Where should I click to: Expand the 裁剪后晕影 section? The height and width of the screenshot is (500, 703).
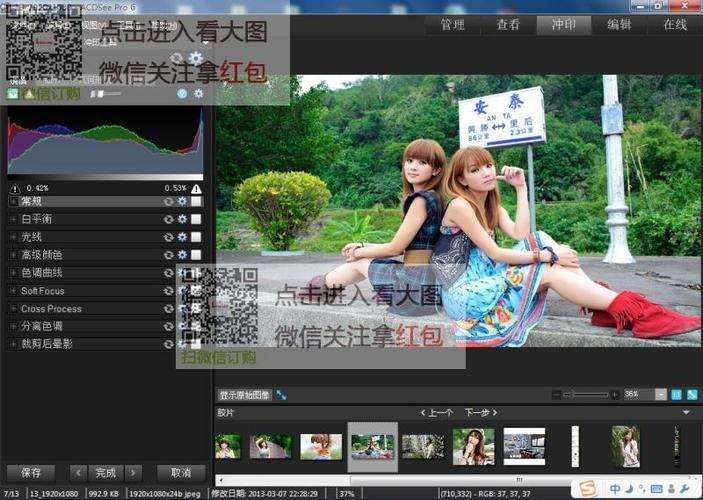(x=13, y=344)
